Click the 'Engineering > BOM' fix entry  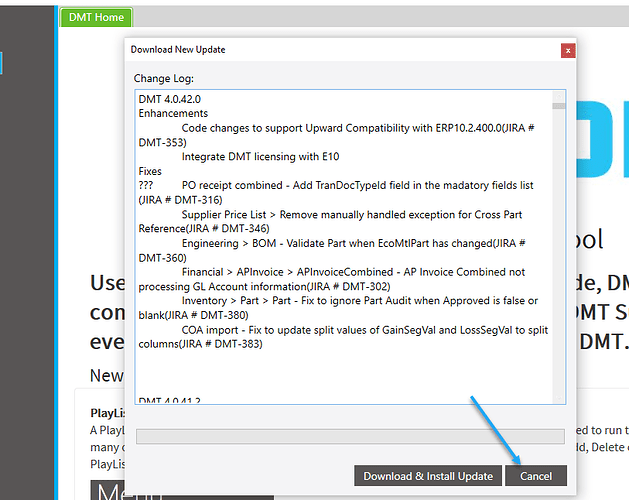tap(332, 250)
